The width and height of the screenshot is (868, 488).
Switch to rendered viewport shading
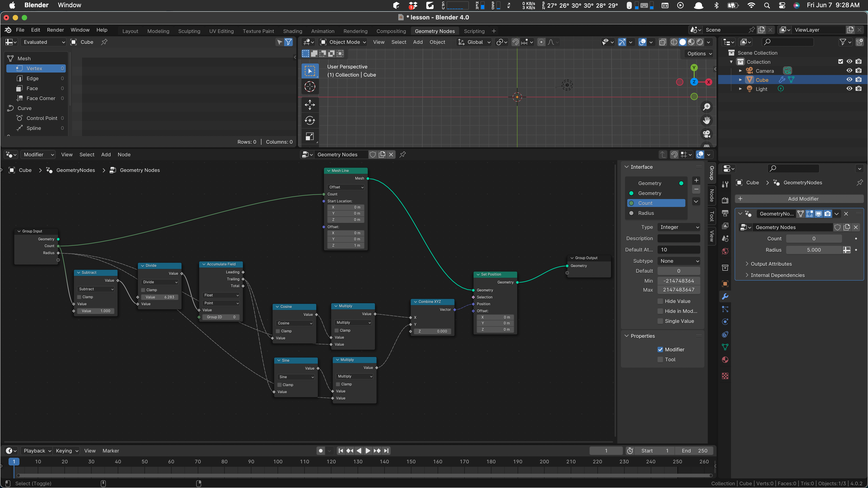pyautogui.click(x=700, y=42)
